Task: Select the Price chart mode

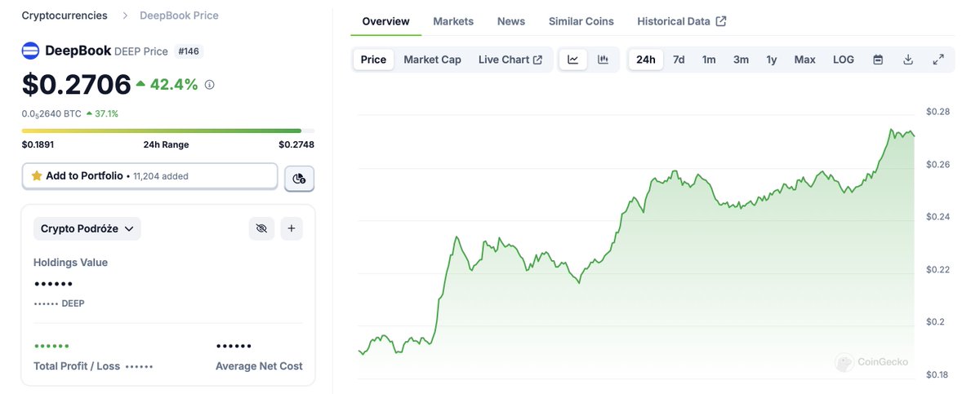Action: point(374,60)
